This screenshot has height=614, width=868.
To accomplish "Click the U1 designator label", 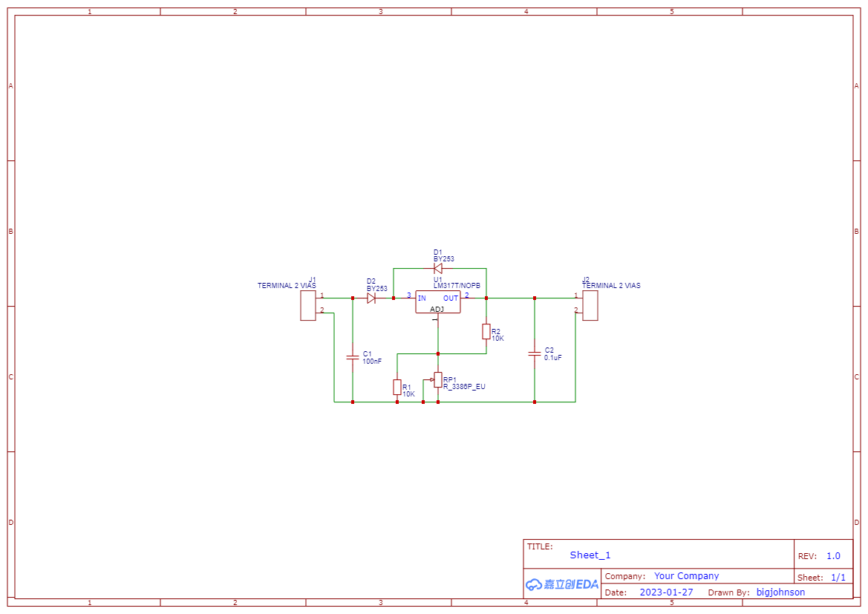I will pyautogui.click(x=438, y=280).
